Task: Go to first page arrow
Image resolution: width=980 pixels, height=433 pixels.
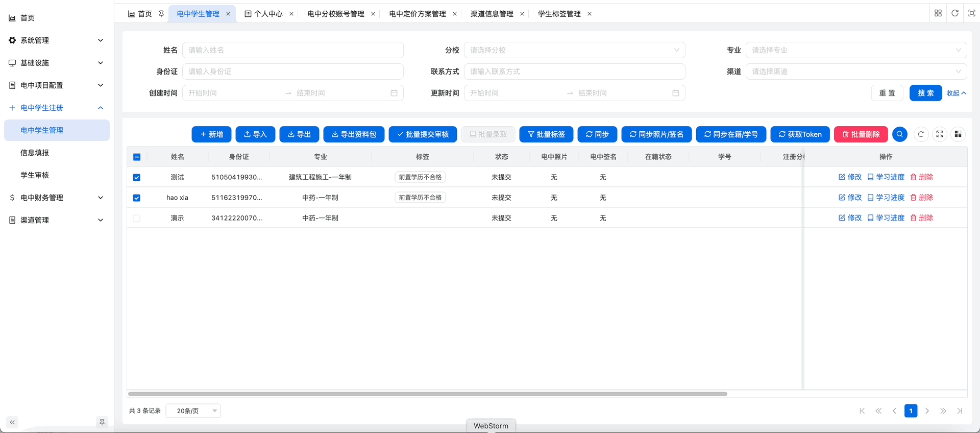Action: (x=862, y=411)
